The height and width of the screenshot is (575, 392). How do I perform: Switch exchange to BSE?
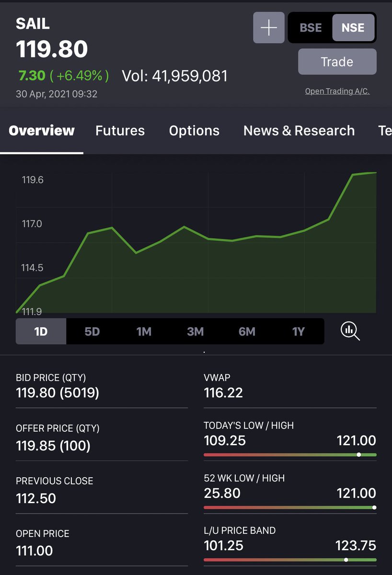point(311,28)
